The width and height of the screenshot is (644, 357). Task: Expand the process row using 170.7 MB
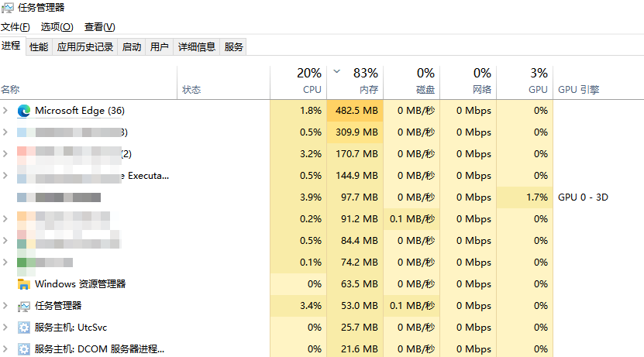point(5,154)
